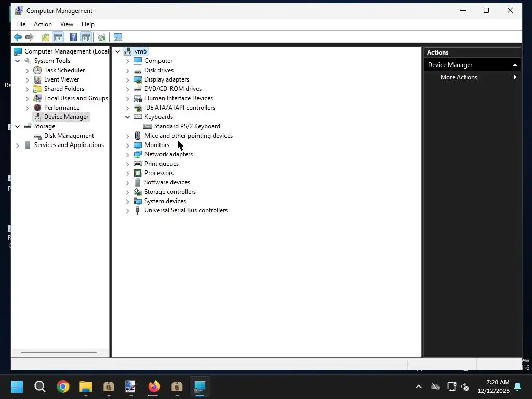The image size is (532, 399).
Task: Open the Windows Start menu
Action: tap(17, 387)
